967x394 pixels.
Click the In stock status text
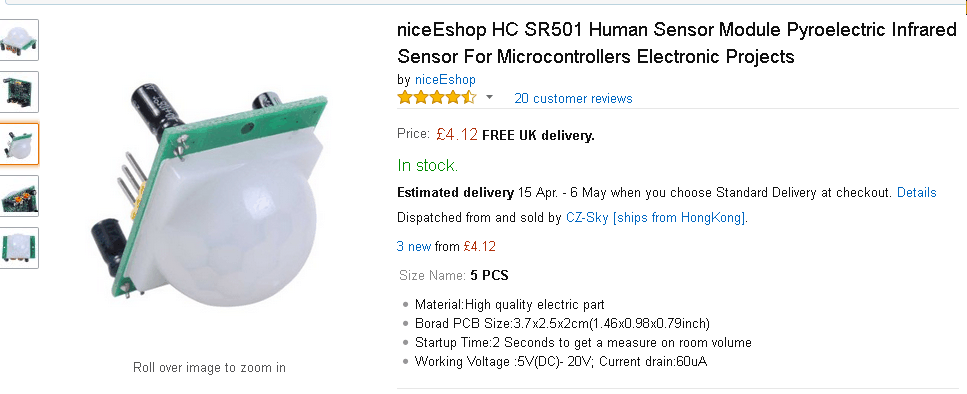pos(427,165)
